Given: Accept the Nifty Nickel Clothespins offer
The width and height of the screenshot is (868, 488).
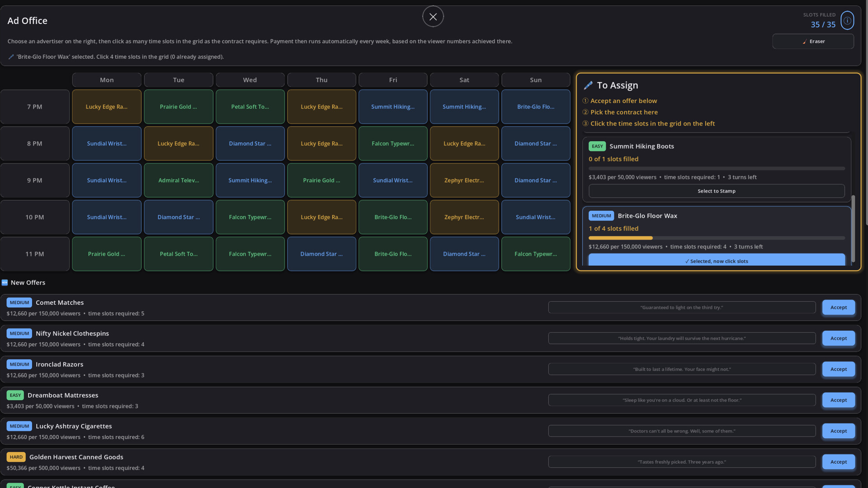Looking at the screenshot, I should (838, 338).
